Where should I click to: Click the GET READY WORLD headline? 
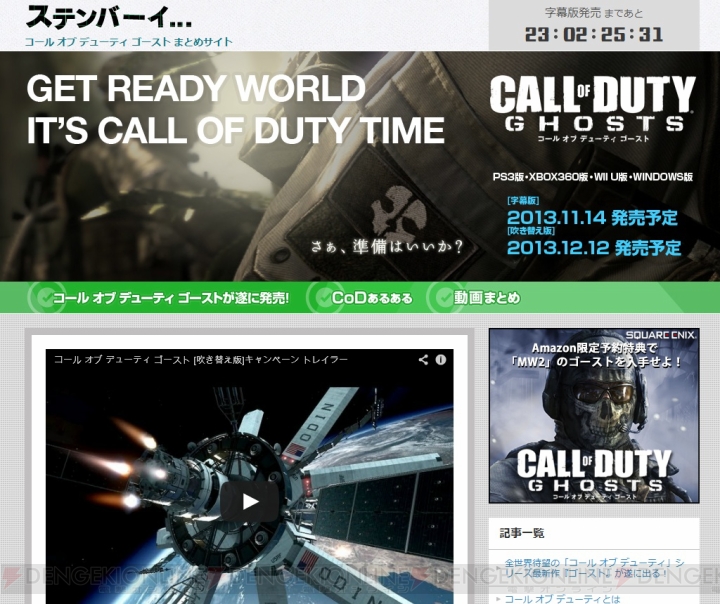197,88
